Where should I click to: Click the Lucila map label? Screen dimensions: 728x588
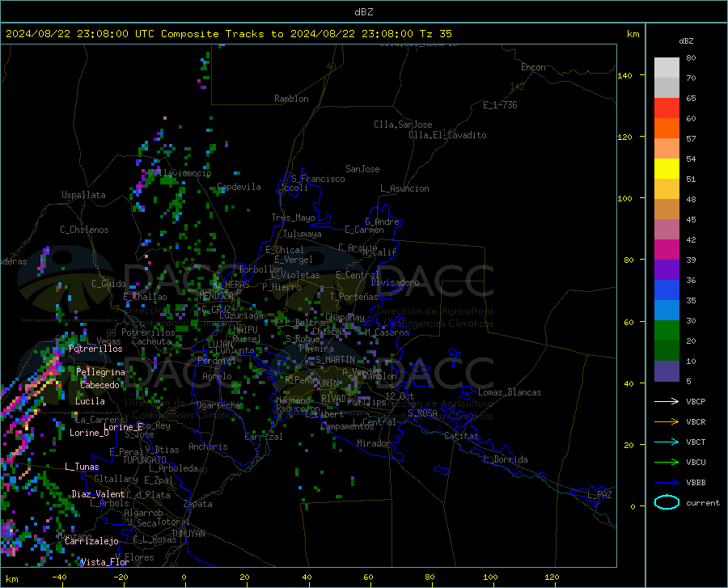[90, 401]
